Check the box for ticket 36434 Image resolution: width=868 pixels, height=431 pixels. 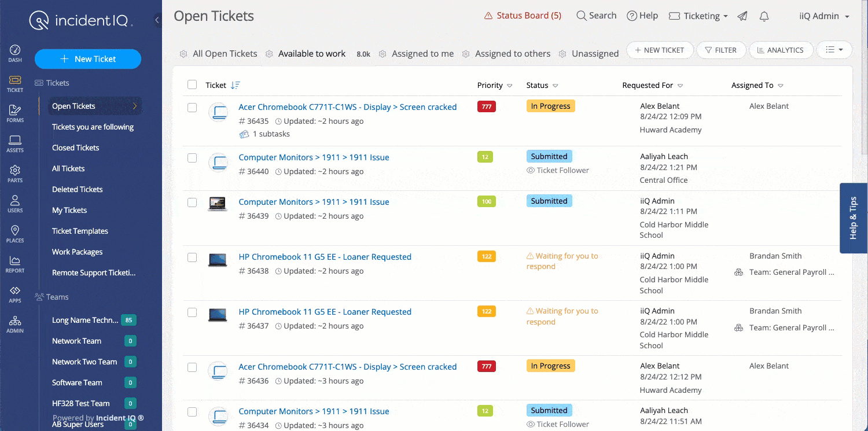192,412
